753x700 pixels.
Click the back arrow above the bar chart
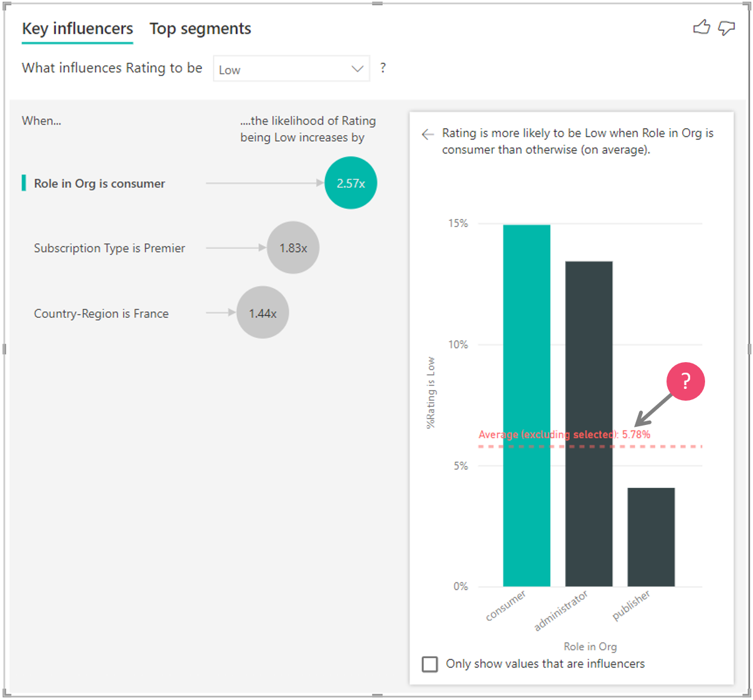(x=428, y=134)
